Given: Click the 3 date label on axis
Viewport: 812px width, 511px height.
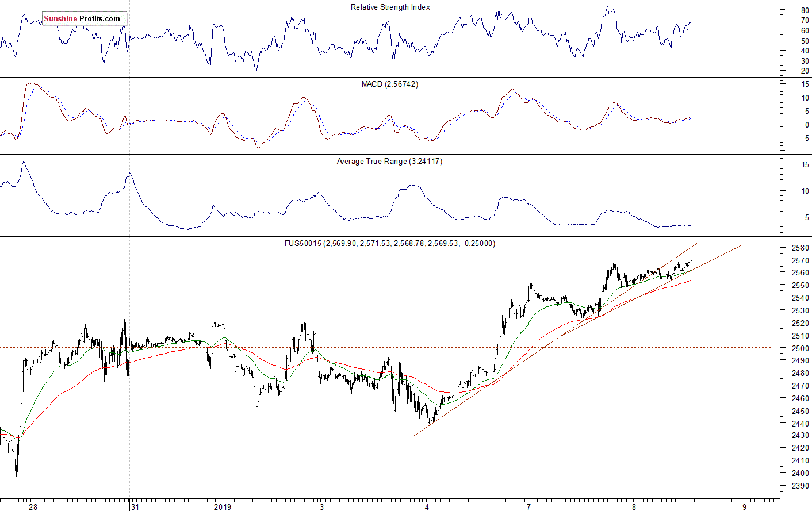Looking at the screenshot, I should tap(322, 507).
